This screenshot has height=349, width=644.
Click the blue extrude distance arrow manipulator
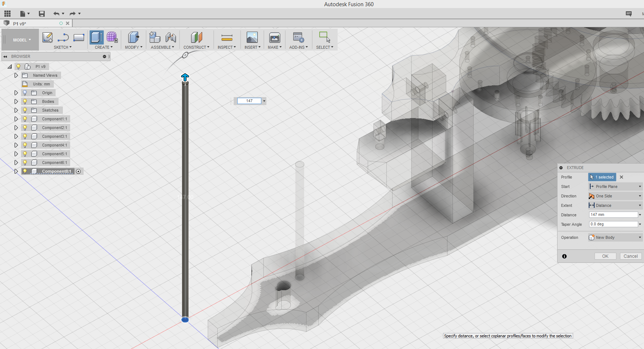tap(185, 77)
